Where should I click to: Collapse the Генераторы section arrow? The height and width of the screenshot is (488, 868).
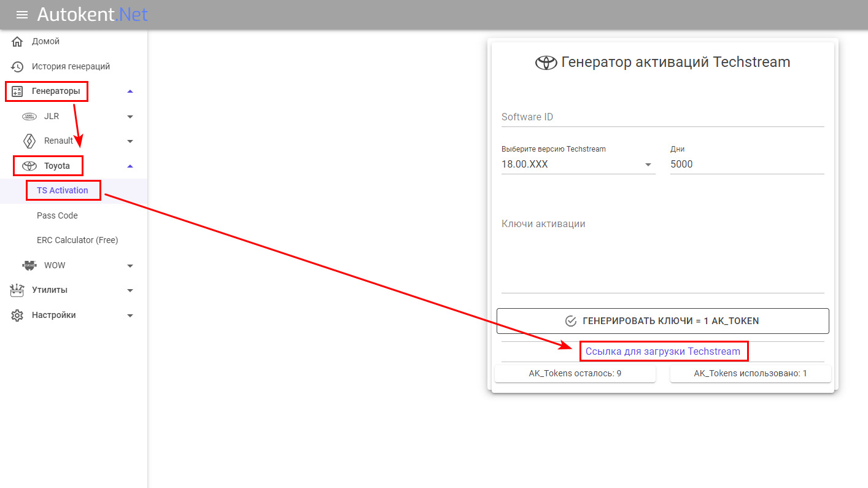point(130,91)
